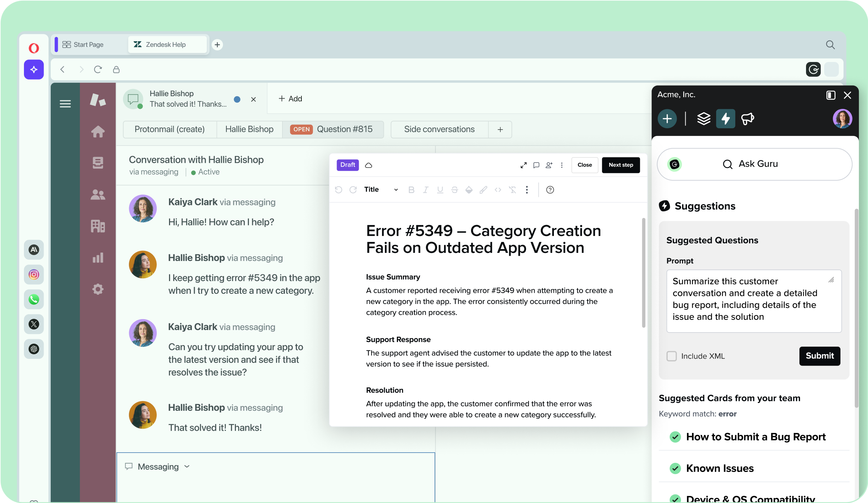868x503 pixels.
Task: Open more formatting options vertical dots
Action: 527,190
